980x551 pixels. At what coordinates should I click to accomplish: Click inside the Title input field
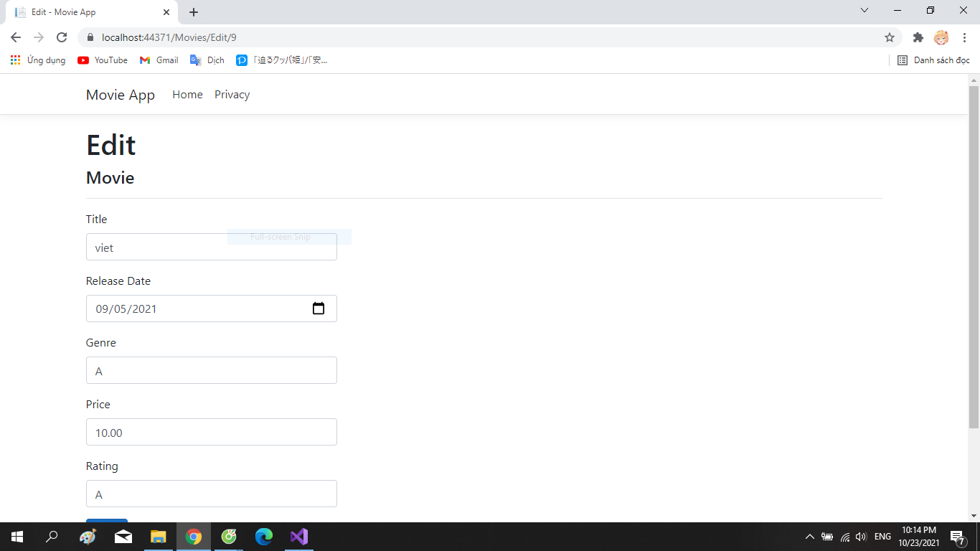211,247
